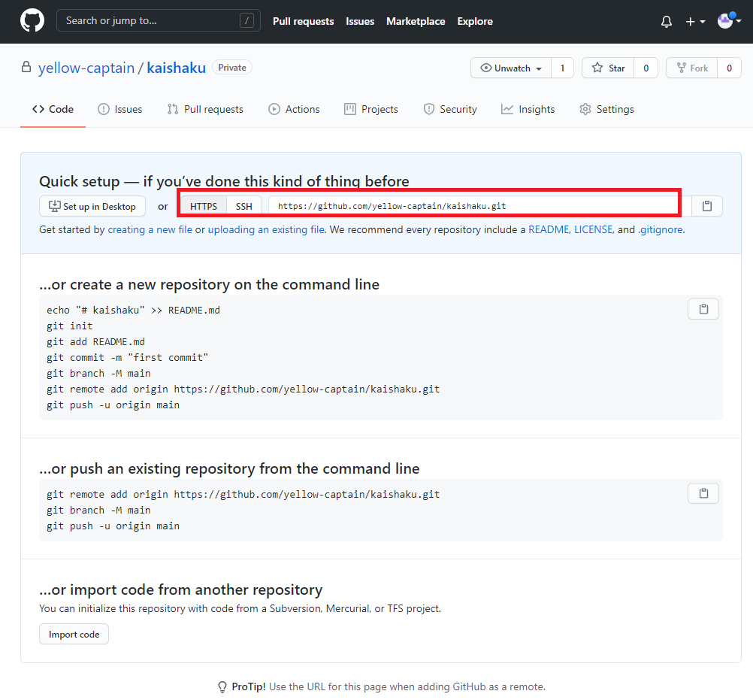Click Set up in Desktop button
The image size is (753, 700).
[92, 206]
